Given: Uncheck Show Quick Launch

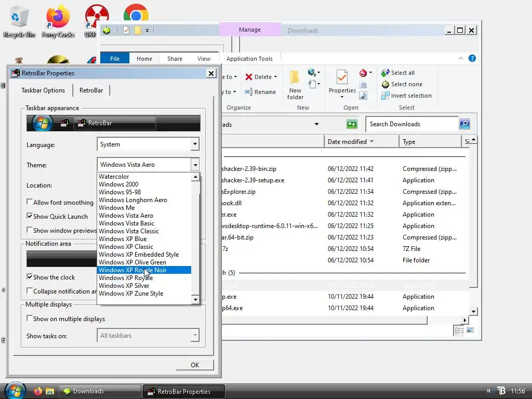Looking at the screenshot, I should coord(30,216).
